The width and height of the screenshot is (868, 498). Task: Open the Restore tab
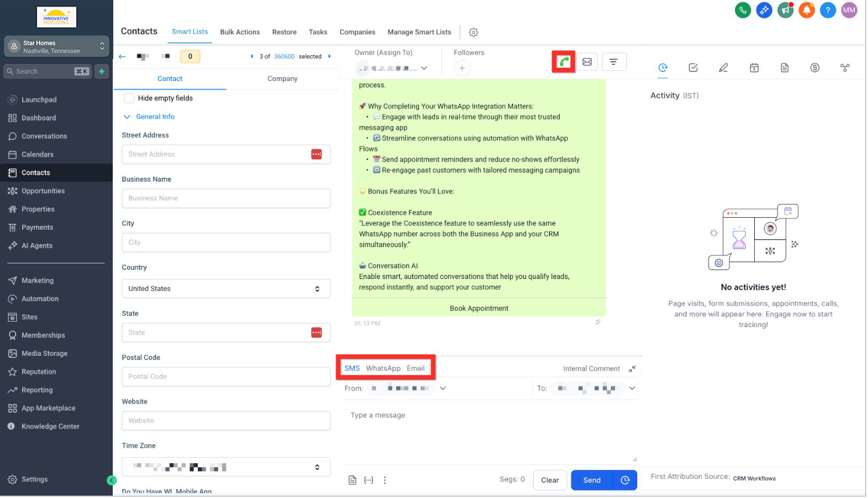pos(284,32)
